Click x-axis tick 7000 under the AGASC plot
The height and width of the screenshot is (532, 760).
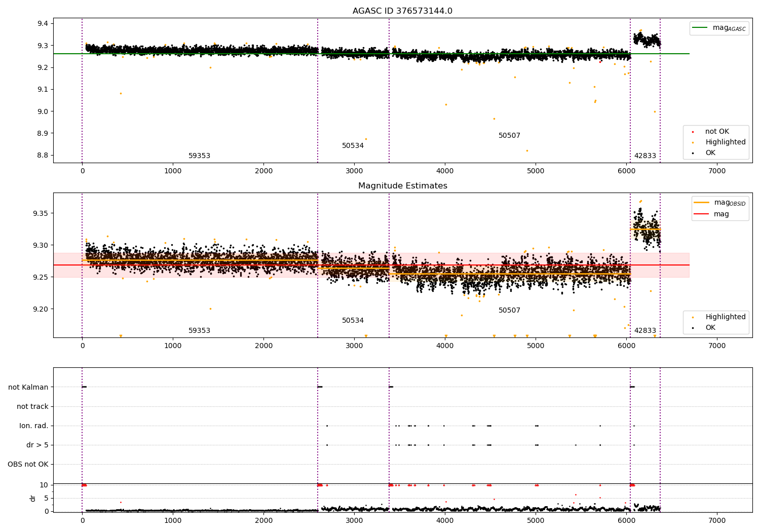[717, 171]
